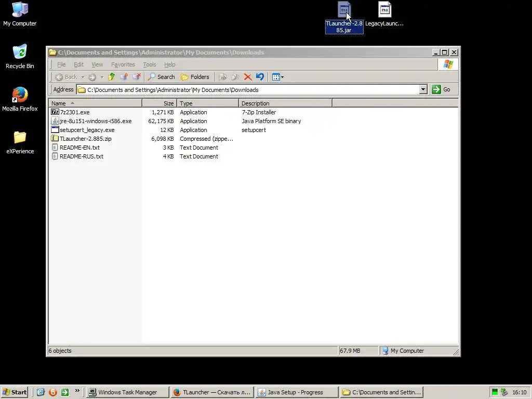Click the Move To toolbar icon

pyautogui.click(x=223, y=77)
